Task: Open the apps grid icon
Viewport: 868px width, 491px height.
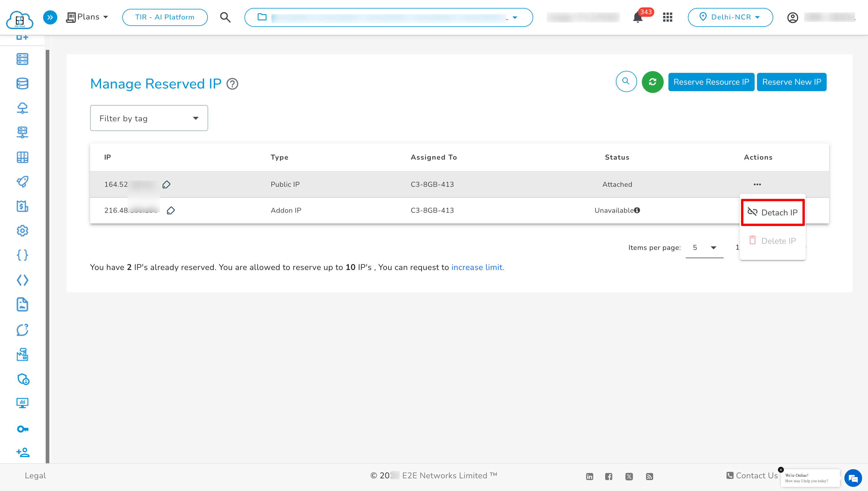Action: pyautogui.click(x=667, y=17)
